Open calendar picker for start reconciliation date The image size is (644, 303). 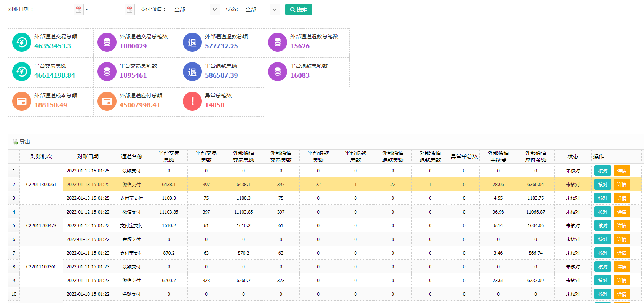(78, 10)
